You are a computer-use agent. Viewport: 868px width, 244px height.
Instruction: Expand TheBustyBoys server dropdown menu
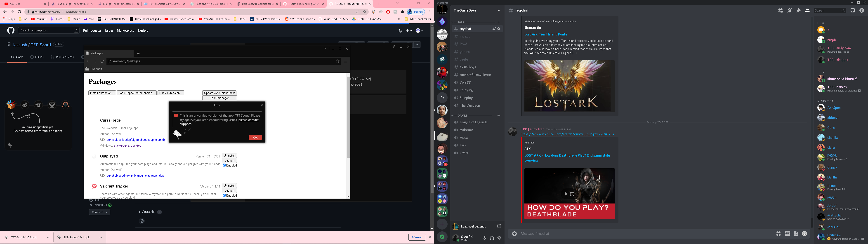pyautogui.click(x=499, y=10)
